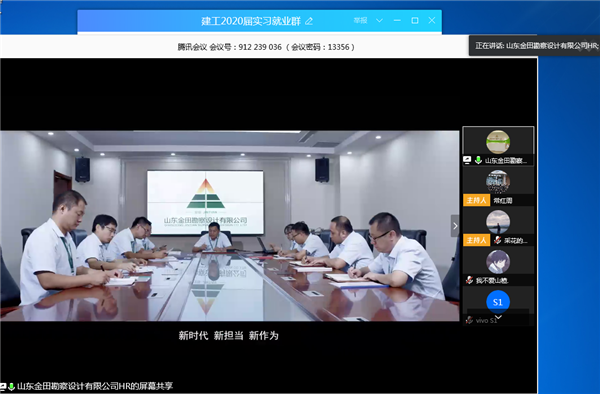Click the green microphone icon of 山东金田勘察
Viewport: 600px width, 394px height.
point(478,160)
